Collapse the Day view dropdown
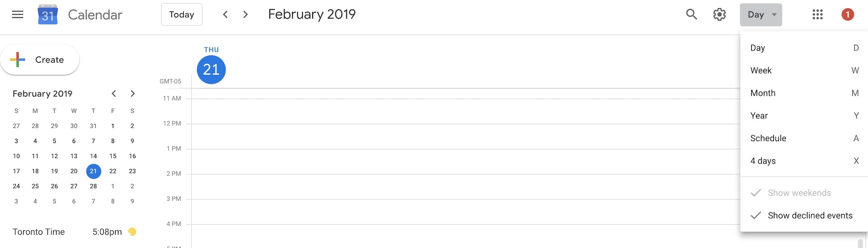The width and height of the screenshot is (868, 248). click(x=761, y=15)
